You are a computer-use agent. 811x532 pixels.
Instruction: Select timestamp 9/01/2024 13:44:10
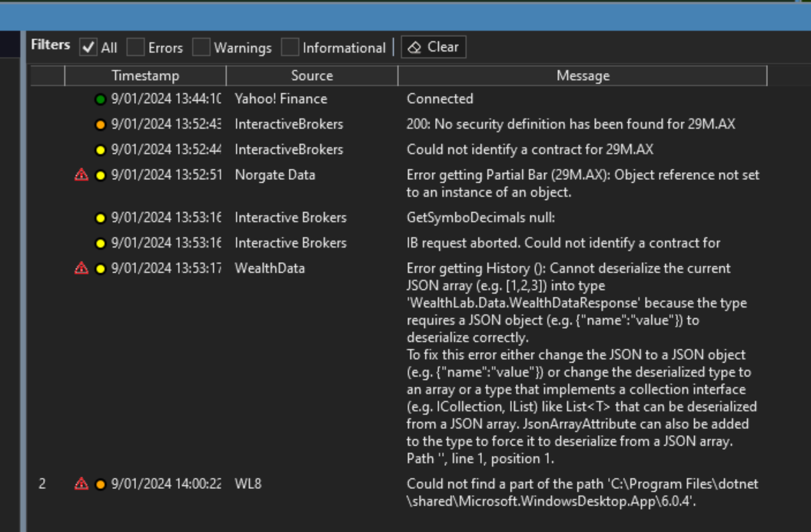click(166, 99)
